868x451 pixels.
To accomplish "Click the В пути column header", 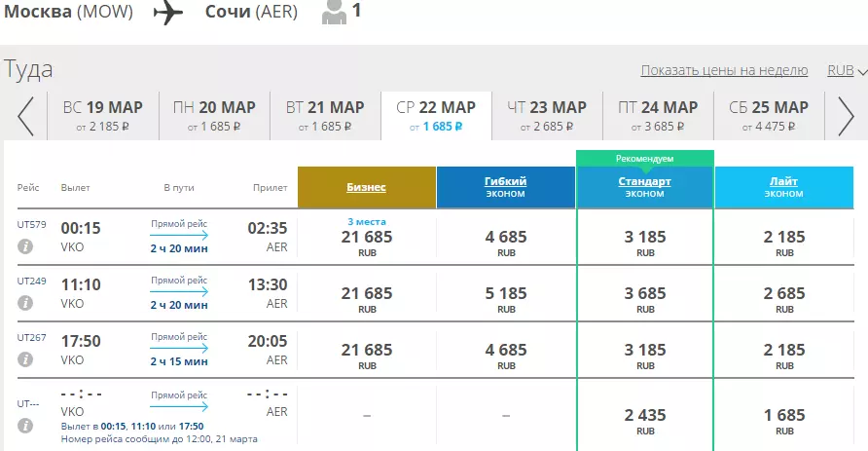I will click(x=179, y=188).
